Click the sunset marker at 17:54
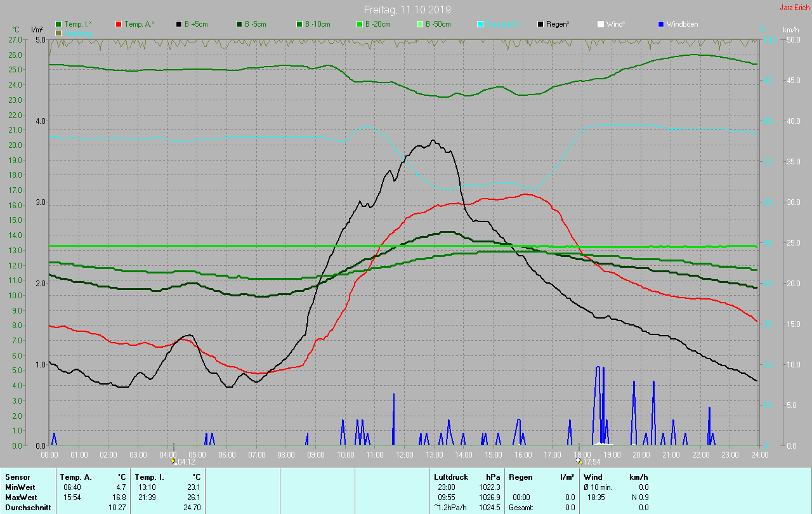Image resolution: width=812 pixels, height=514 pixels. [579, 461]
